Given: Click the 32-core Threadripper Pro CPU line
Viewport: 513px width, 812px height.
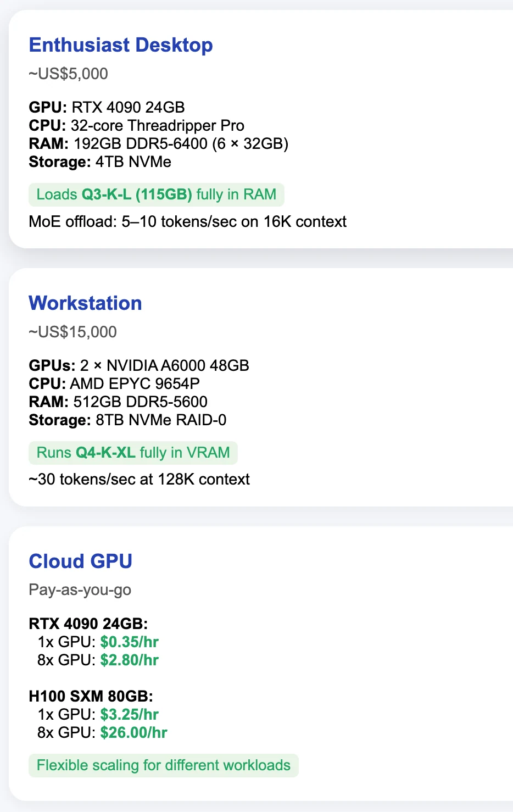Looking at the screenshot, I should coord(137,125).
